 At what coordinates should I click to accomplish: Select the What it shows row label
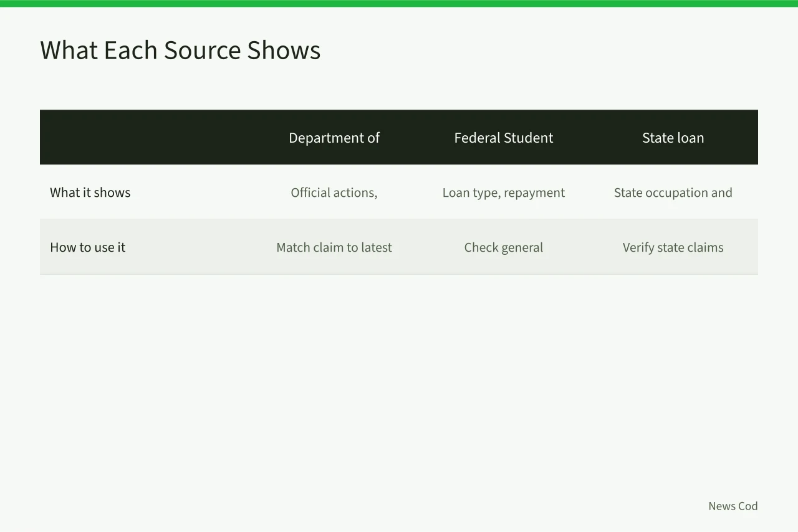90,192
